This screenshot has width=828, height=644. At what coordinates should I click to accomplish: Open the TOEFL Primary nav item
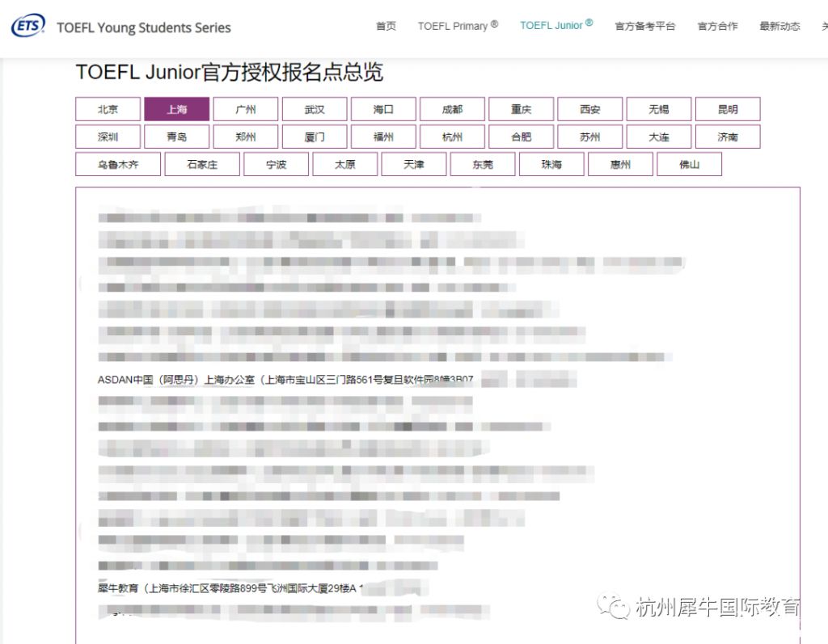(x=458, y=26)
